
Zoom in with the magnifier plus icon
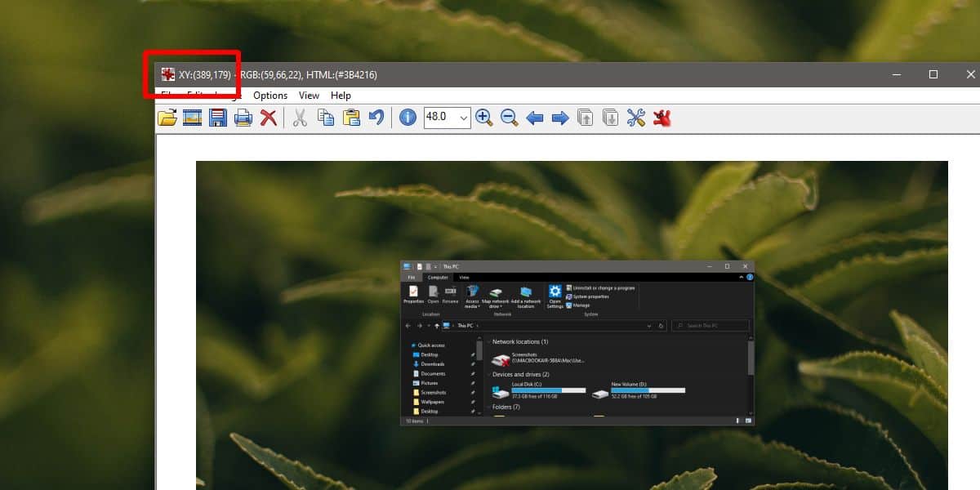point(484,118)
